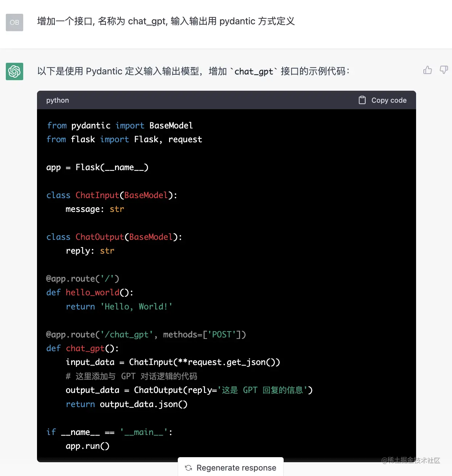Click the reply sentence starting with 以下是使用 Pydantic

tap(193, 71)
